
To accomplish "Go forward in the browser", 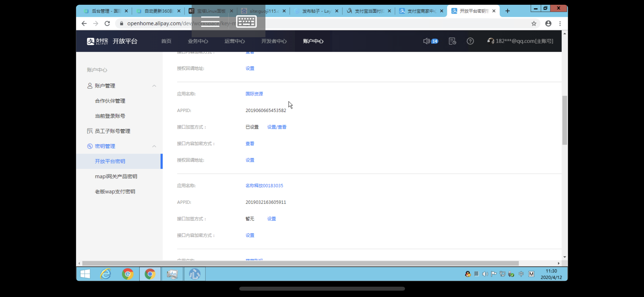I will coord(96,23).
